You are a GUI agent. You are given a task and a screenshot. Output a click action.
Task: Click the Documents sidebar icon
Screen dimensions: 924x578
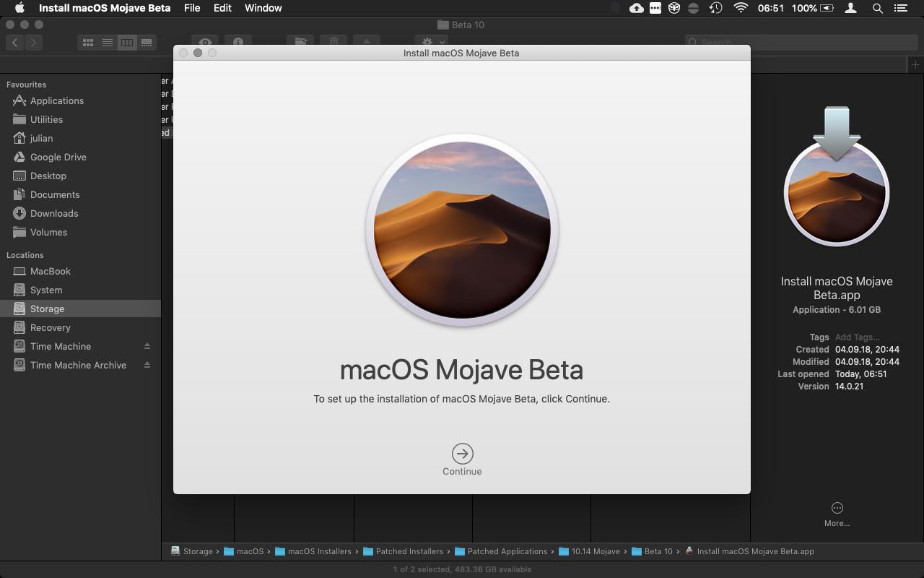click(x=19, y=194)
